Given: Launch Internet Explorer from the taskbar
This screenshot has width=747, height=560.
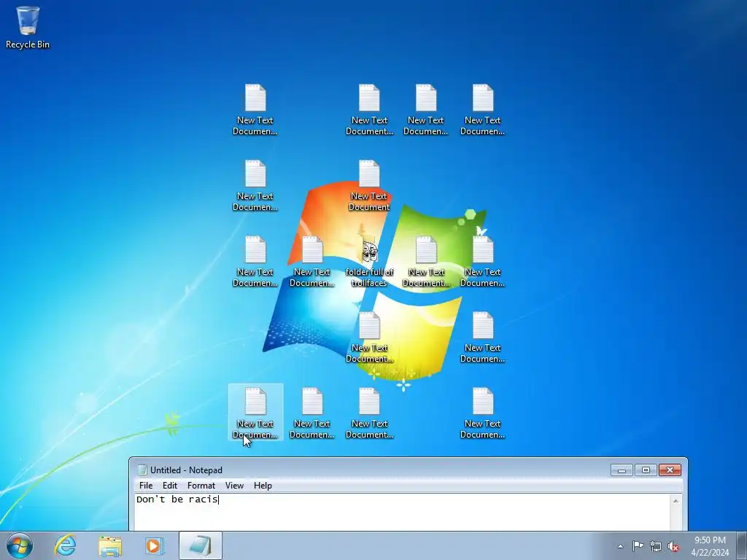Looking at the screenshot, I should coord(65,545).
